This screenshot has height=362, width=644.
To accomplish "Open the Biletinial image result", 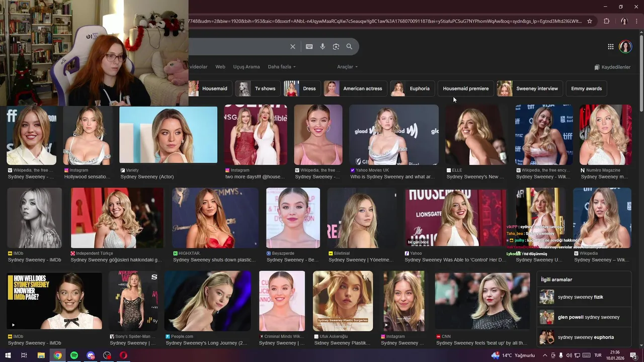I will pyautogui.click(x=362, y=218).
